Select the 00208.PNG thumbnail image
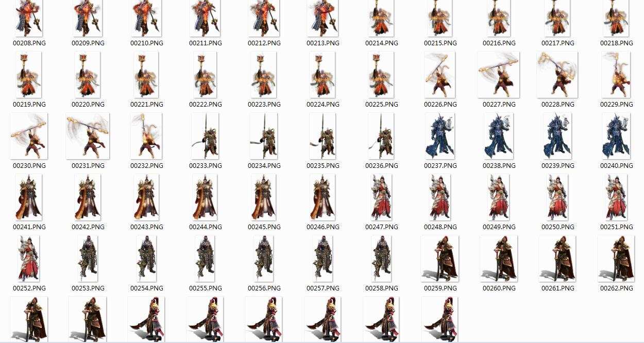The width and height of the screenshot is (644, 343). click(x=29, y=18)
